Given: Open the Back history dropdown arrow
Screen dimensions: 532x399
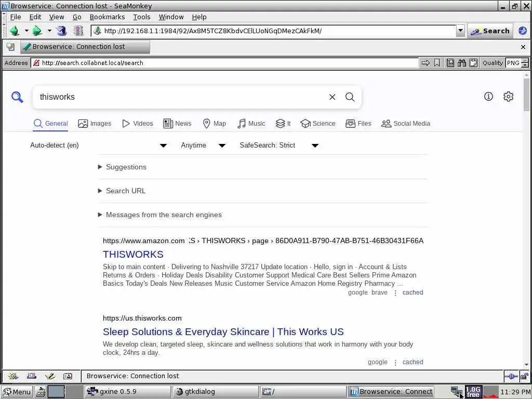Looking at the screenshot, I should 26,31.
